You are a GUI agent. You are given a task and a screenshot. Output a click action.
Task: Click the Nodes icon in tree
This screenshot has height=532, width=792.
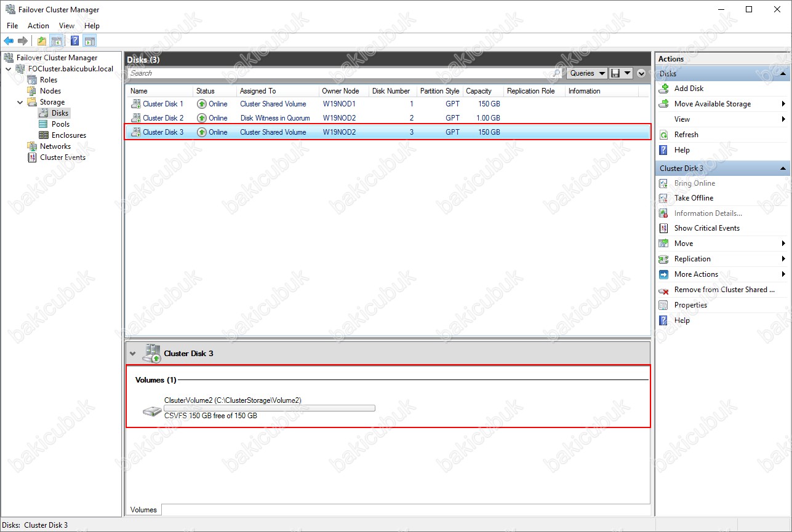pos(32,91)
